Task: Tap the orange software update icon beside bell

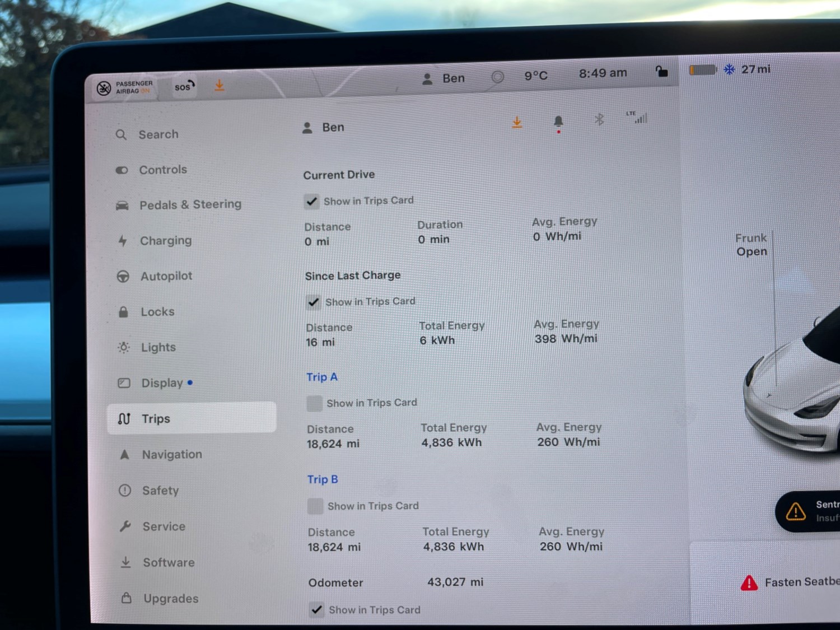Action: [517, 122]
